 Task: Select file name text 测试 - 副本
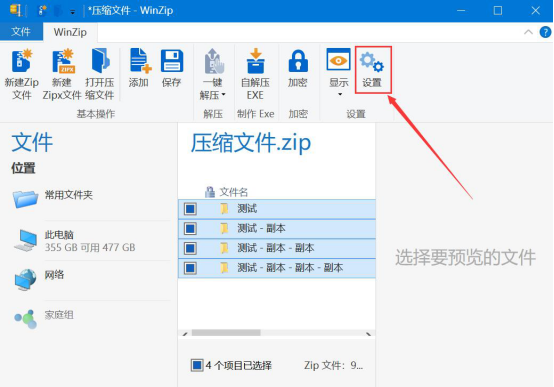[x=261, y=228]
